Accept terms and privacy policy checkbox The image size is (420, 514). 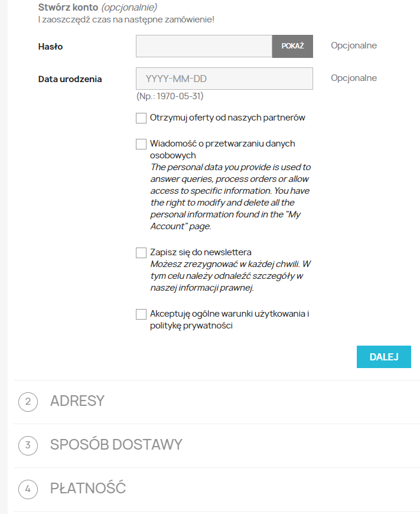pyautogui.click(x=141, y=314)
